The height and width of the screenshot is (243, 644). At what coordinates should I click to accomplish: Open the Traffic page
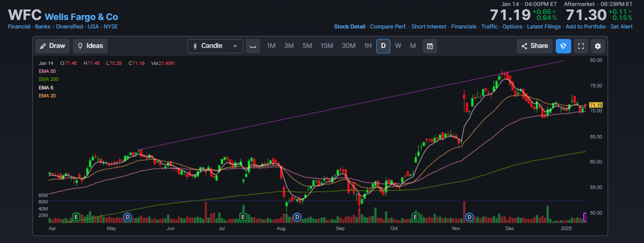489,26
